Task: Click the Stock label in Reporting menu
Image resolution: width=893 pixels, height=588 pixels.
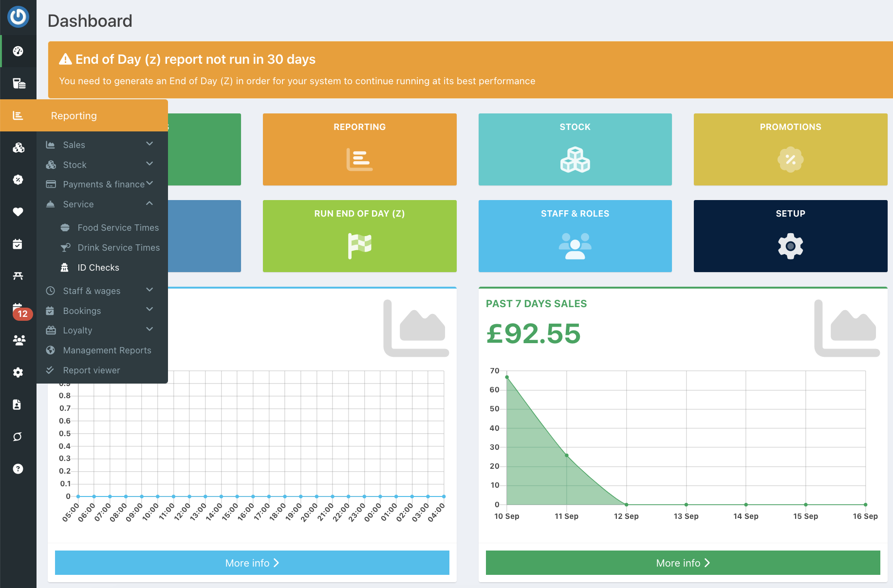Action: 74,165
